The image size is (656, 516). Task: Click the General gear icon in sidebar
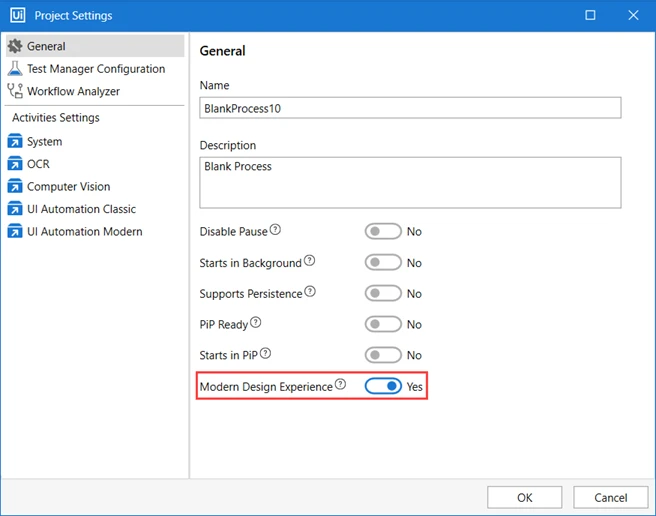[15, 46]
